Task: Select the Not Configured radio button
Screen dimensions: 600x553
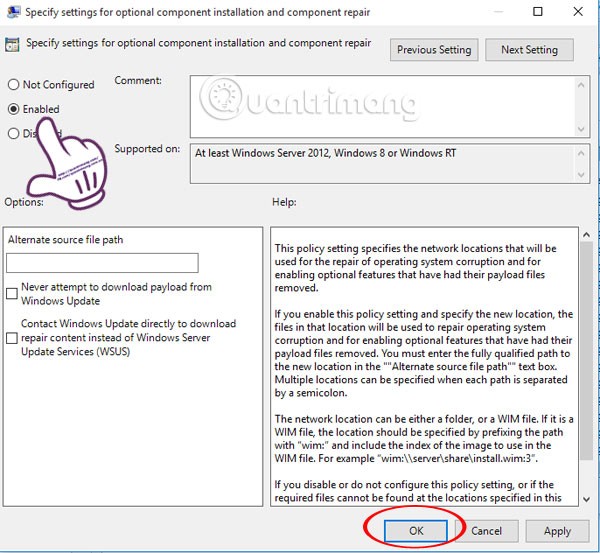Action: point(13,85)
